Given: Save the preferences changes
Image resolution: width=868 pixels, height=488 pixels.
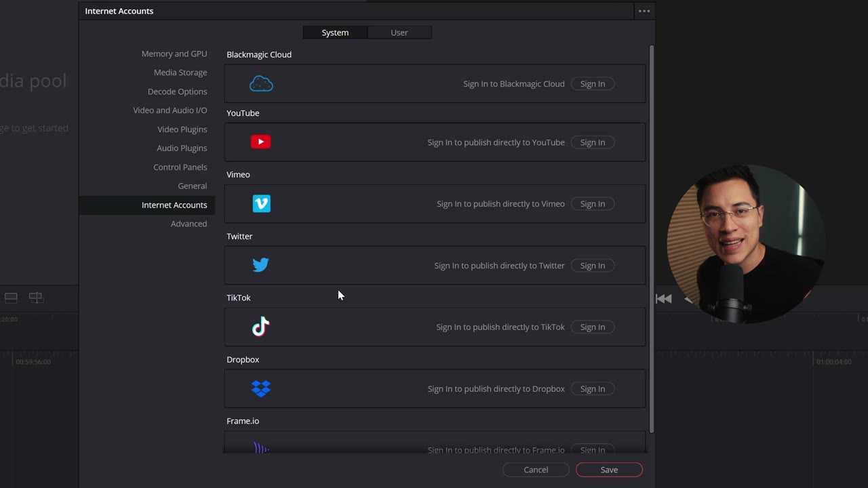Looking at the screenshot, I should click(x=609, y=470).
